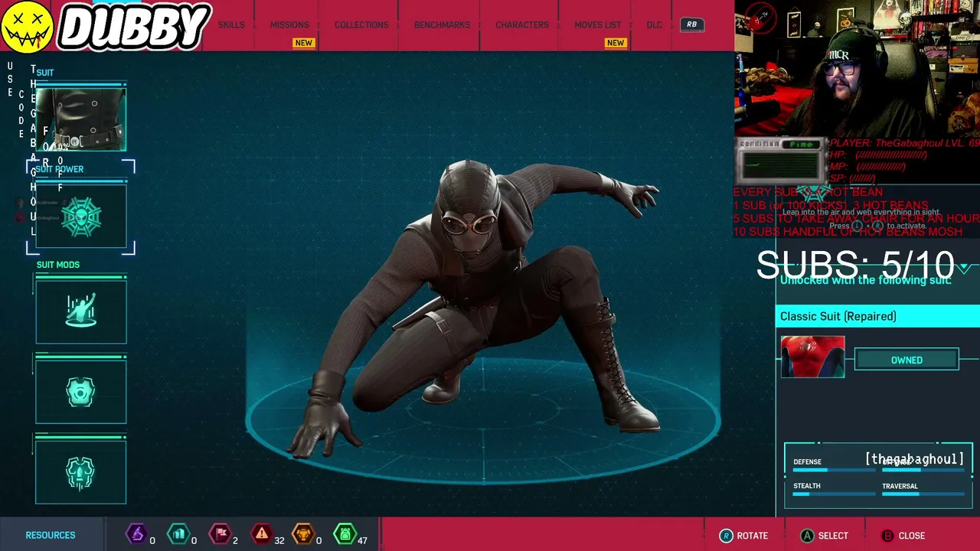The height and width of the screenshot is (551, 980).
Task: Click the red triangle challenge token icon
Action: tap(262, 534)
